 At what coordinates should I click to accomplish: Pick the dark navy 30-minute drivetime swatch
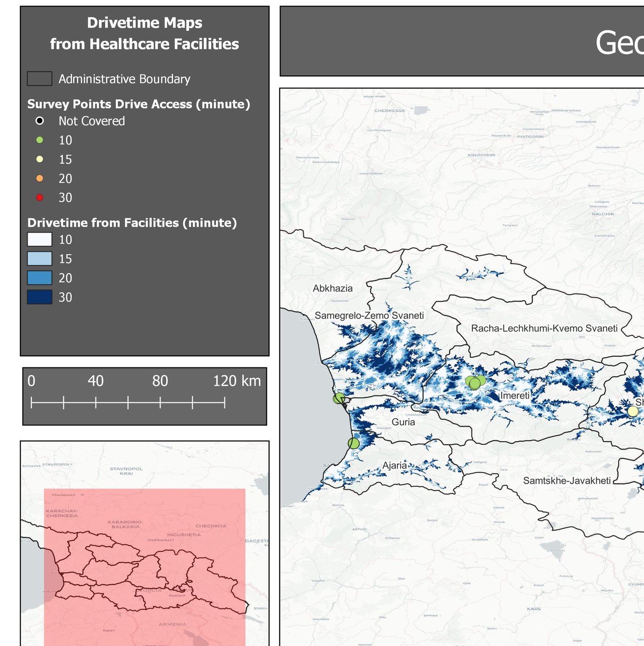click(x=40, y=297)
